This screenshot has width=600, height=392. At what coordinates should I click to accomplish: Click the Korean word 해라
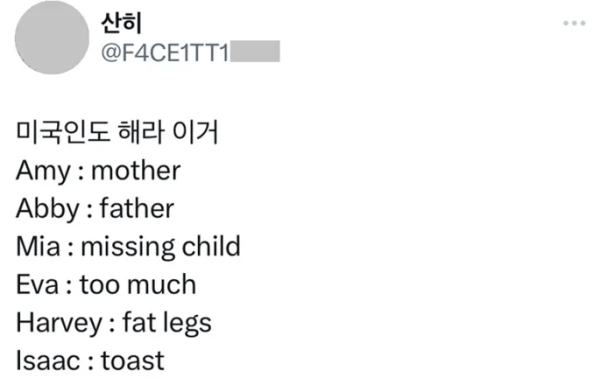pyautogui.click(x=141, y=132)
